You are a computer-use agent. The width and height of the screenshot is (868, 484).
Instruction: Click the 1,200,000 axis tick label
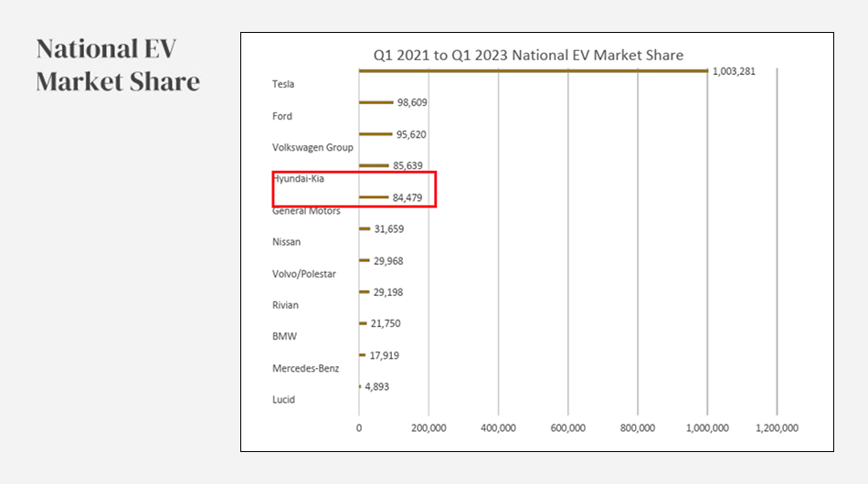(778, 428)
